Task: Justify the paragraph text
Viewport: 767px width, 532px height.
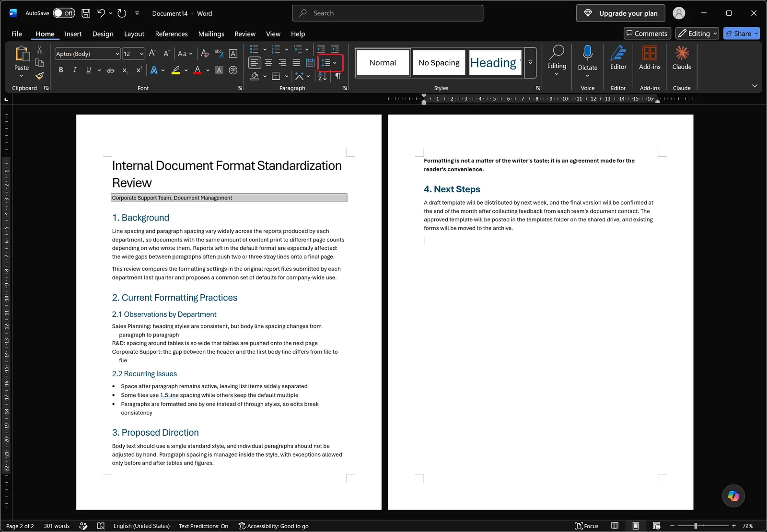Action: (x=296, y=63)
